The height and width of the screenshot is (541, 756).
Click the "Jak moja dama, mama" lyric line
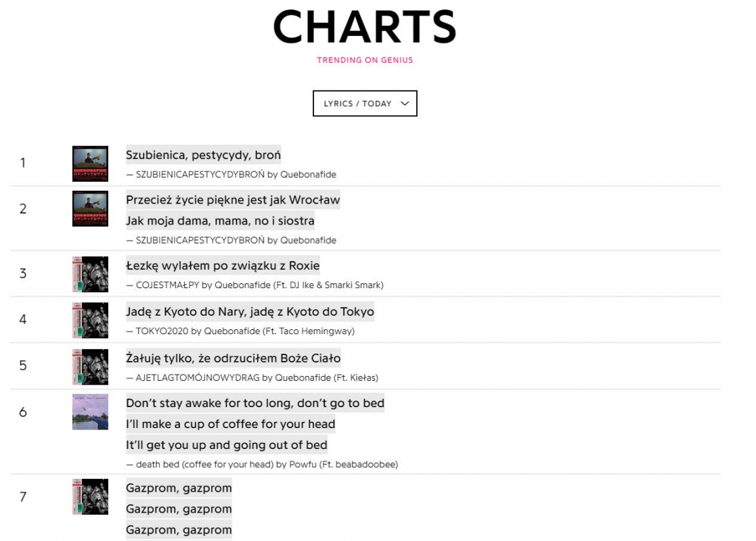[220, 220]
